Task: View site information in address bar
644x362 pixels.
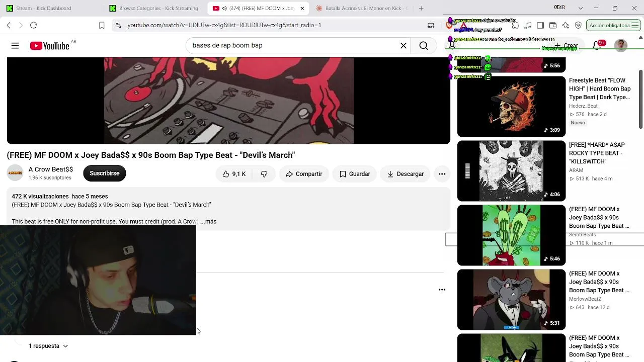Action: coord(118,25)
